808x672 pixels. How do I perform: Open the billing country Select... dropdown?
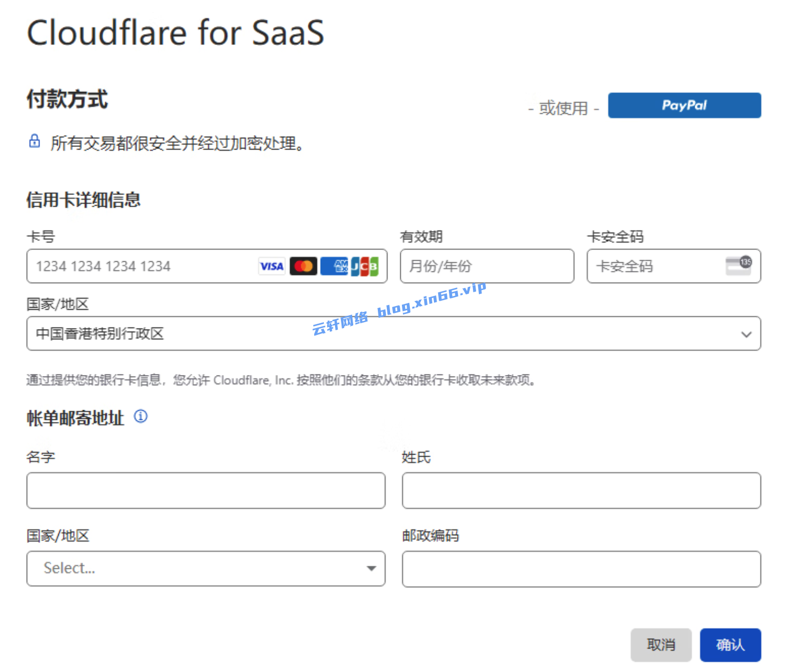(x=206, y=568)
